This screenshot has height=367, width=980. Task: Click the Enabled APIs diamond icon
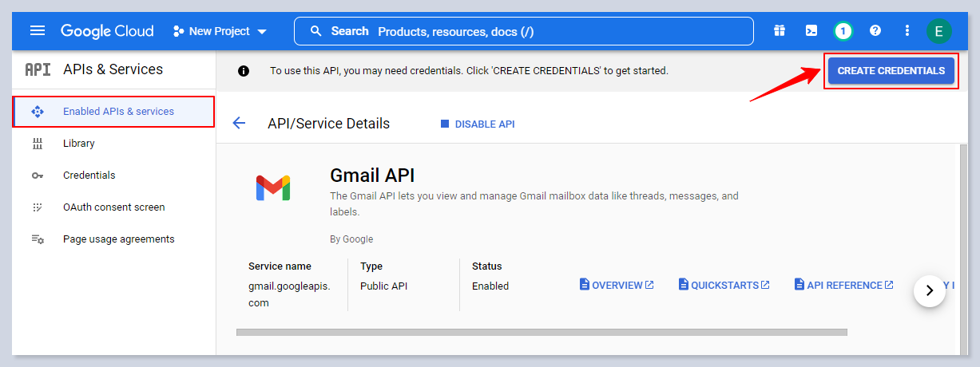pyautogui.click(x=38, y=112)
